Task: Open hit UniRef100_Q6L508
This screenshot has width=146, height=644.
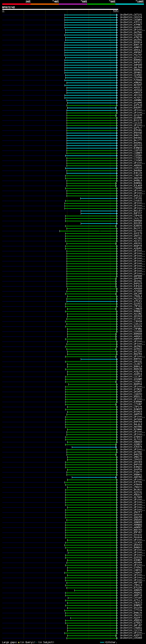Action: pyautogui.click(x=131, y=67)
